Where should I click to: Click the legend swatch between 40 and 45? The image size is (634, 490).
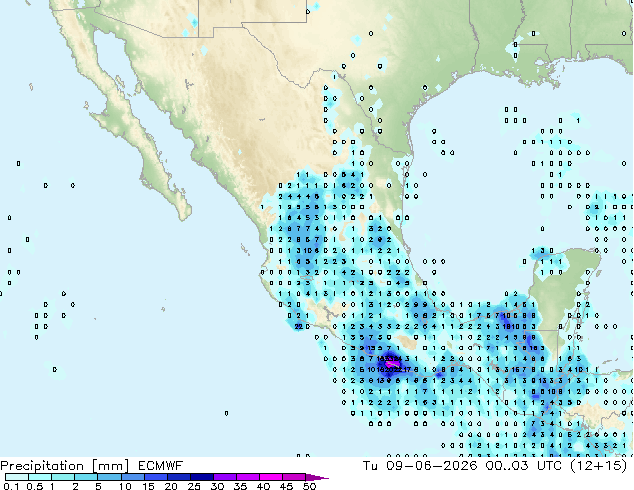[271, 477]
